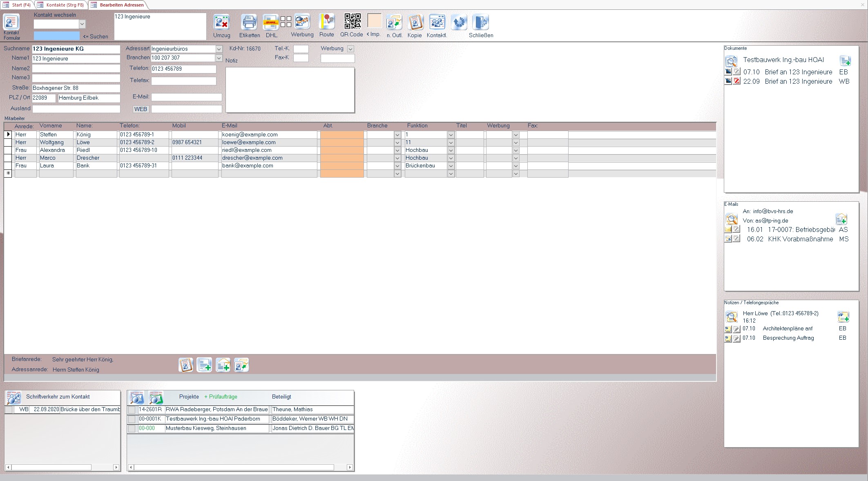
Task: Click the DHL shipping icon
Action: click(271, 22)
